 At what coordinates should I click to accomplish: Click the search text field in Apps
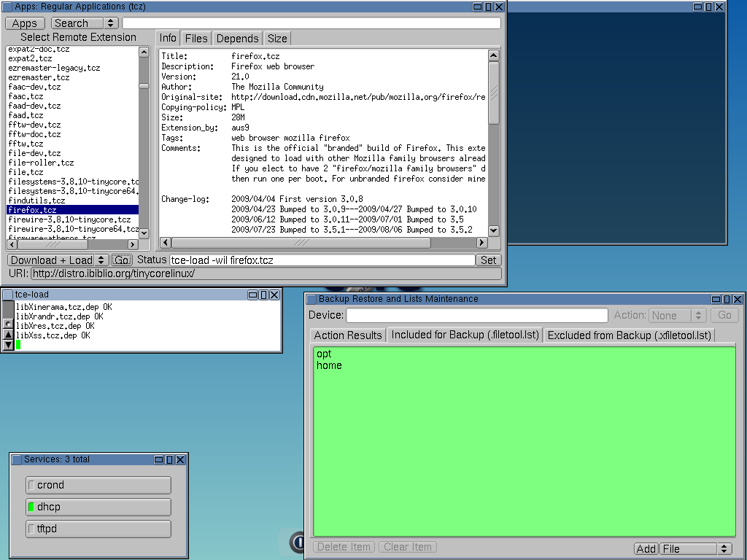coord(311,23)
